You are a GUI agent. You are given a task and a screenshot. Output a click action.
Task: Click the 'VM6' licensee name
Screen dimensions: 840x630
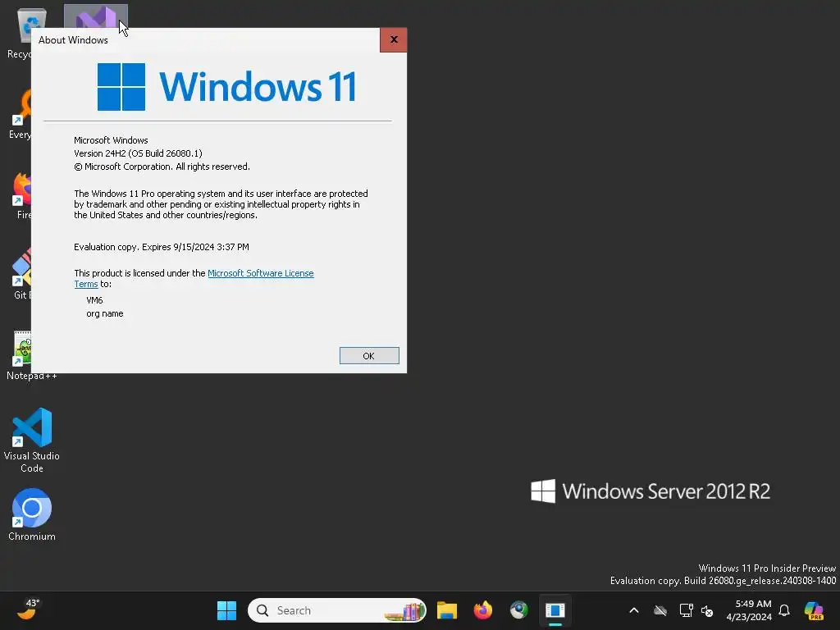pyautogui.click(x=94, y=300)
